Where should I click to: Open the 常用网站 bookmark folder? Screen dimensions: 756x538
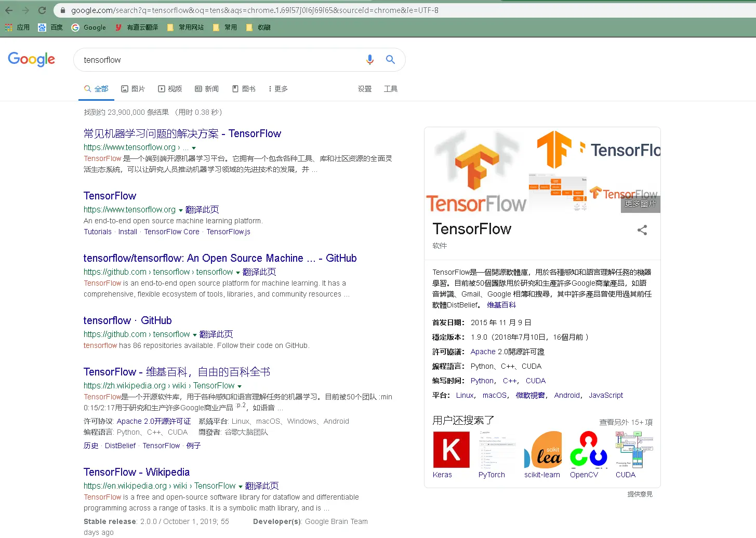point(185,28)
